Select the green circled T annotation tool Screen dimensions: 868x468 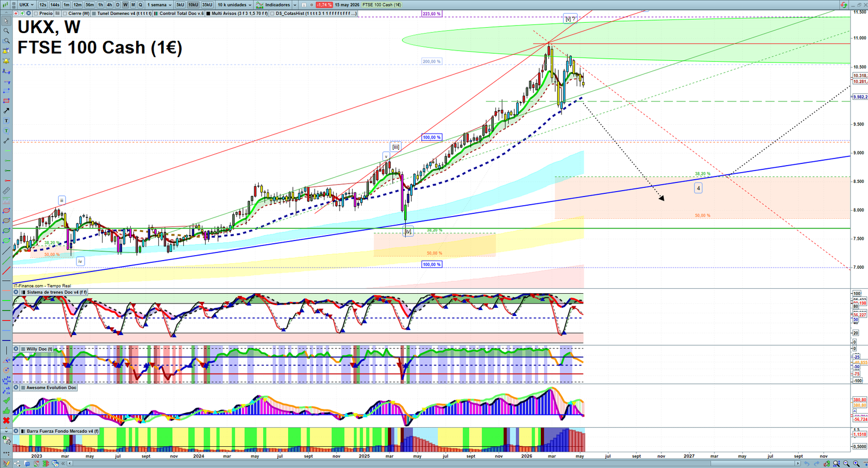pos(7,131)
